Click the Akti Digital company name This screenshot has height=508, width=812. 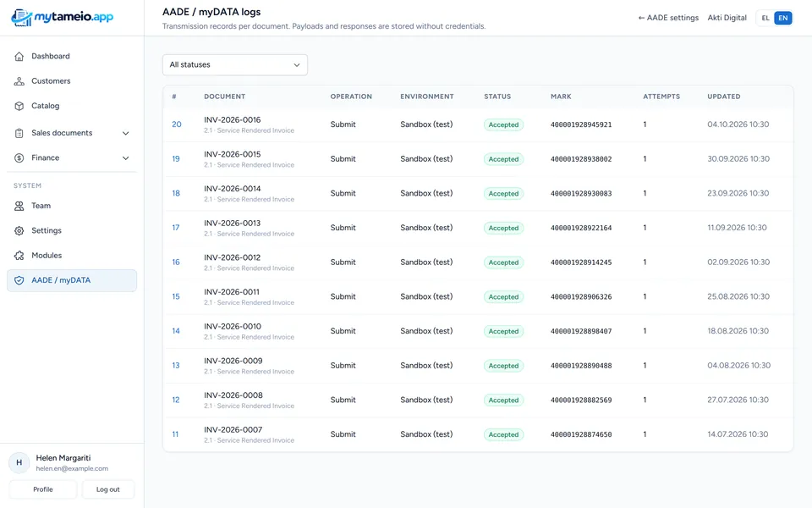[727, 18]
